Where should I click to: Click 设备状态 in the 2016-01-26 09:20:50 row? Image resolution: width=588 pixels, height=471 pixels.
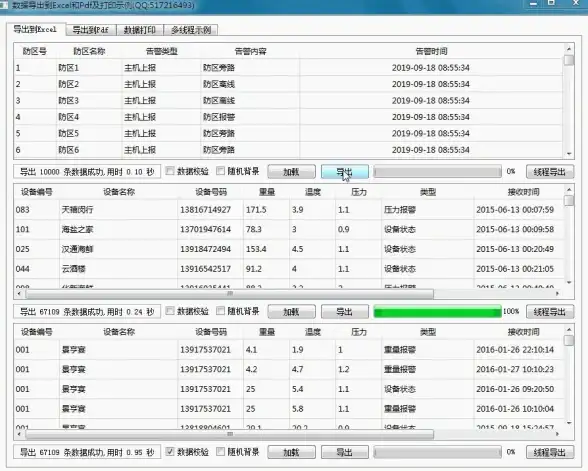[428, 389]
